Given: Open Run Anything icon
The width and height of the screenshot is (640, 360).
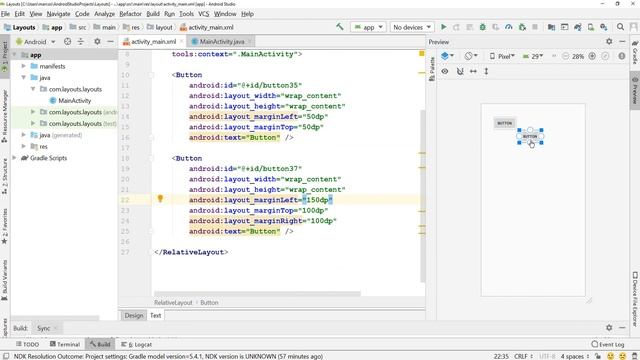Looking at the screenshot, I should [564, 27].
